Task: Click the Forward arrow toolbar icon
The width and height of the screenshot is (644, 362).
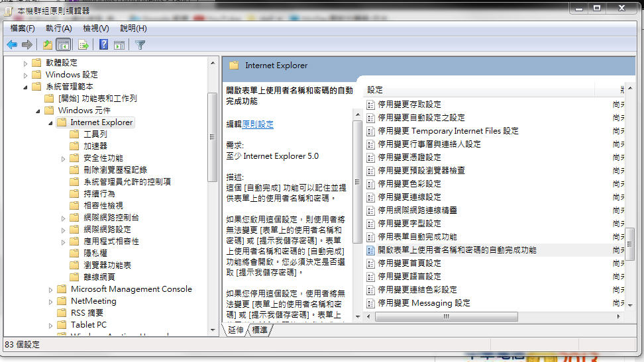Action: coord(27,45)
